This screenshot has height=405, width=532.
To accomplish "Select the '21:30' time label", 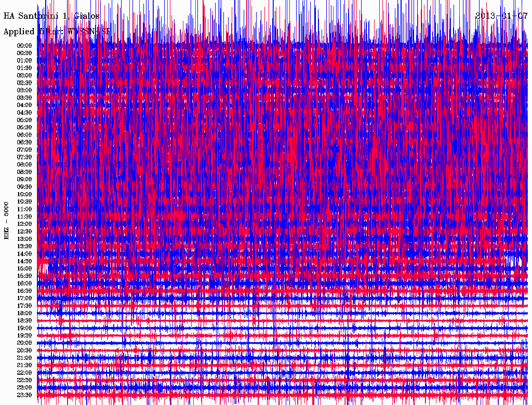I will 24,366.
